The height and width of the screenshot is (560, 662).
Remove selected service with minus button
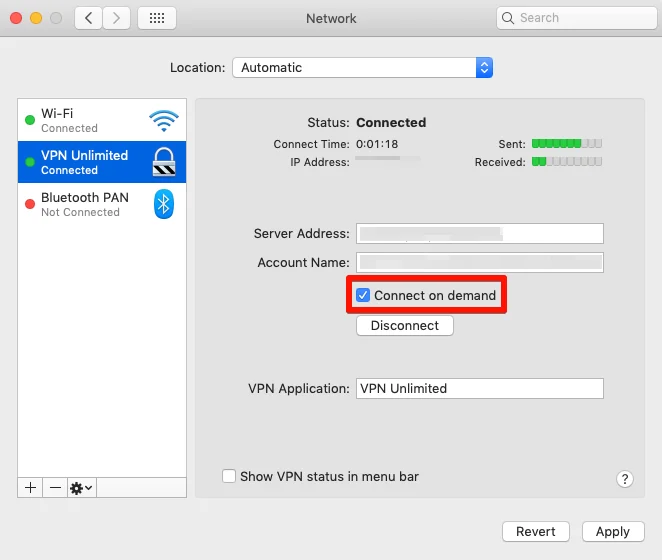pyautogui.click(x=55, y=487)
